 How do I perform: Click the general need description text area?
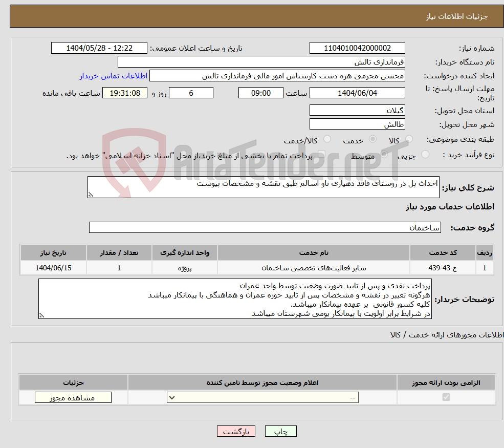(263, 187)
